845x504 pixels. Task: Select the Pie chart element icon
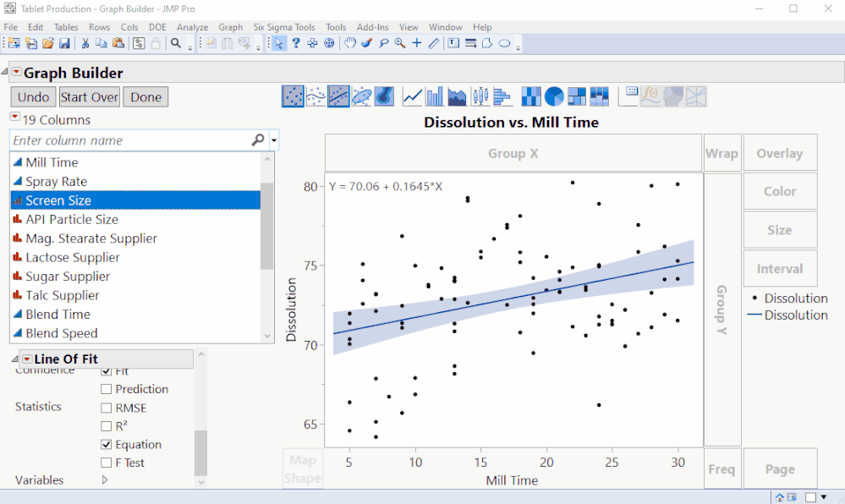tap(555, 96)
